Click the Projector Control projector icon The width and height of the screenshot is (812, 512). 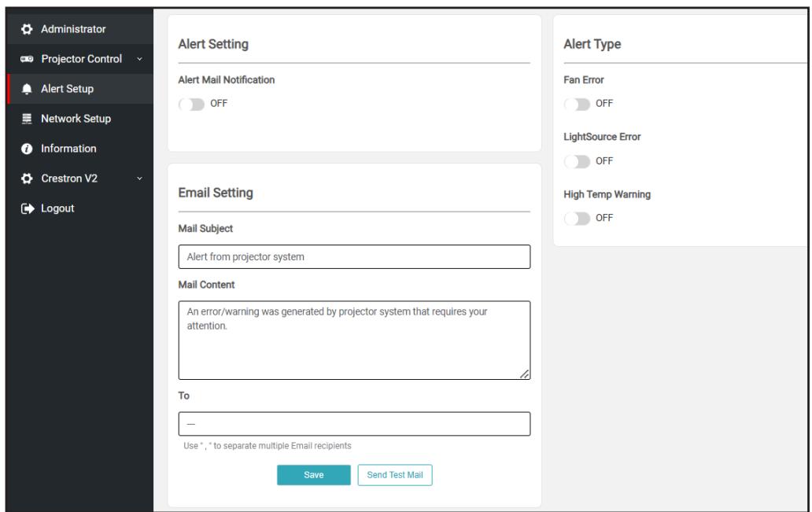(x=27, y=59)
